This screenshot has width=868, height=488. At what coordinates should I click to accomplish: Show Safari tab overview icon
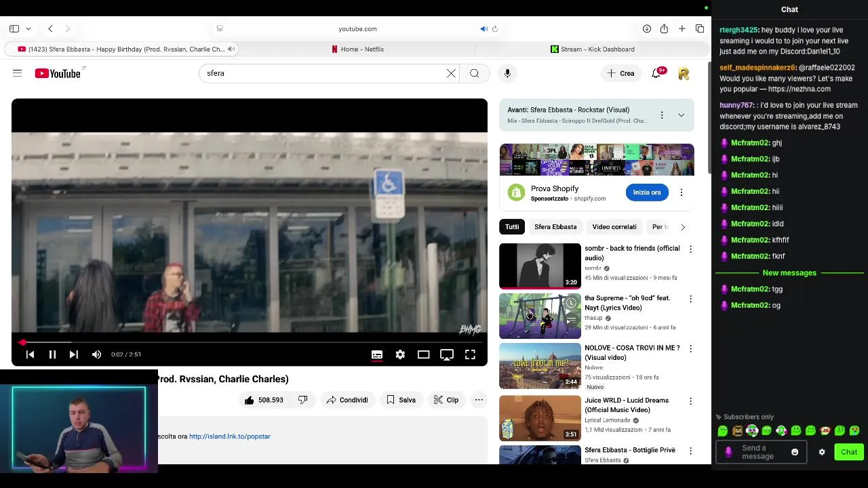pyautogui.click(x=700, y=28)
